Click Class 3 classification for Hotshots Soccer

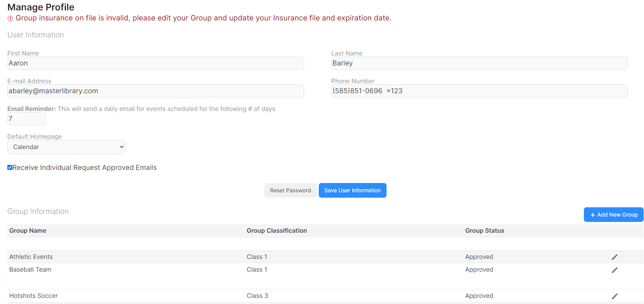pyautogui.click(x=257, y=296)
